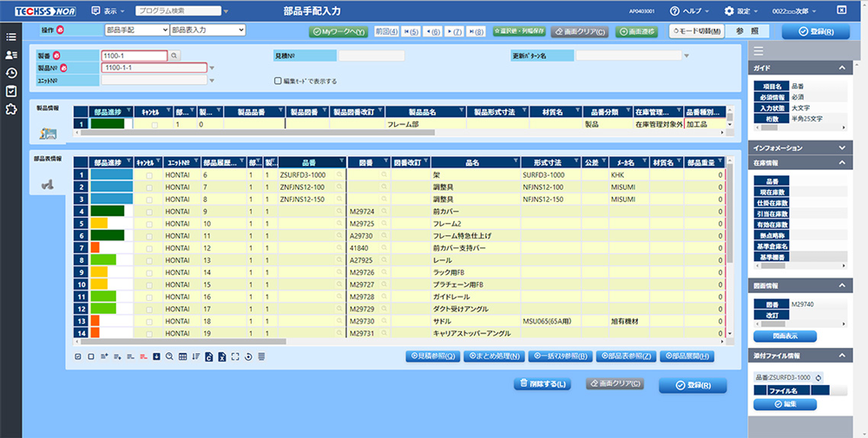The width and height of the screenshot is (868, 438).
Task: Open the history clock icon in left sidebar
Action: (11, 73)
